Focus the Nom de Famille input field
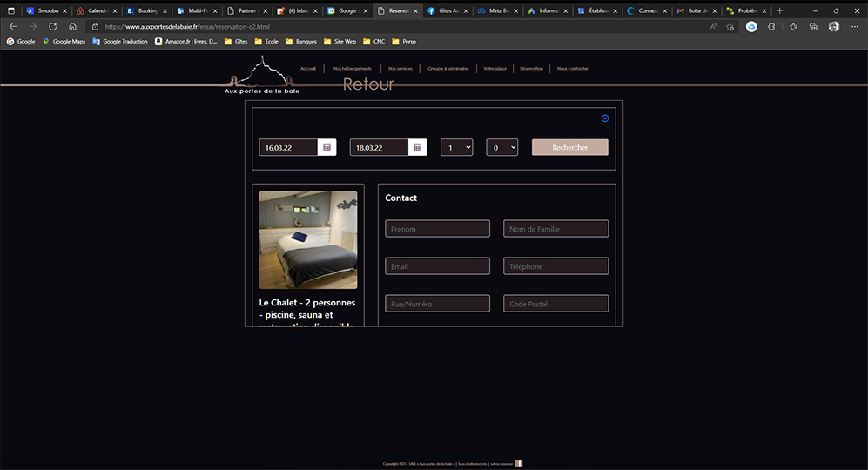868x470 pixels. tap(555, 229)
